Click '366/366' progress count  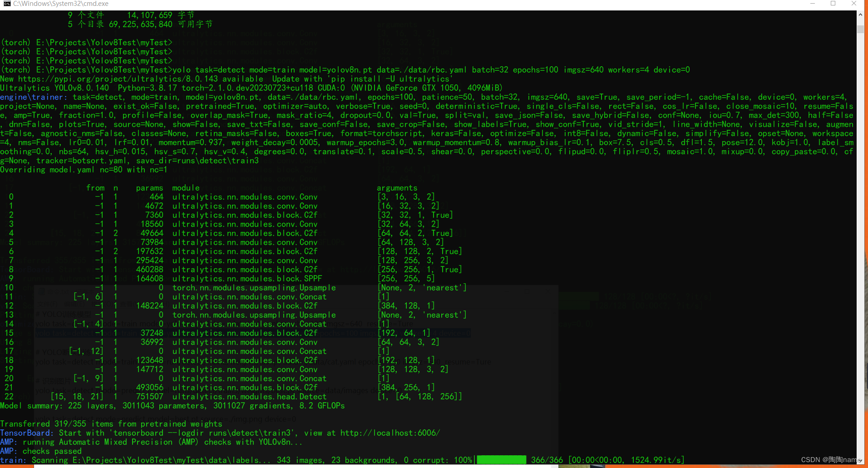click(x=547, y=460)
